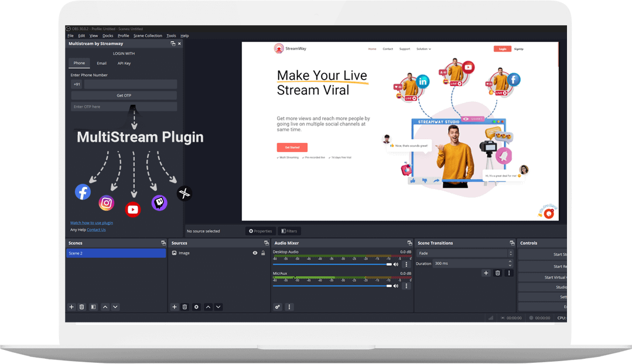
Task: Open transition properties three-dot menu
Action: pos(509,273)
